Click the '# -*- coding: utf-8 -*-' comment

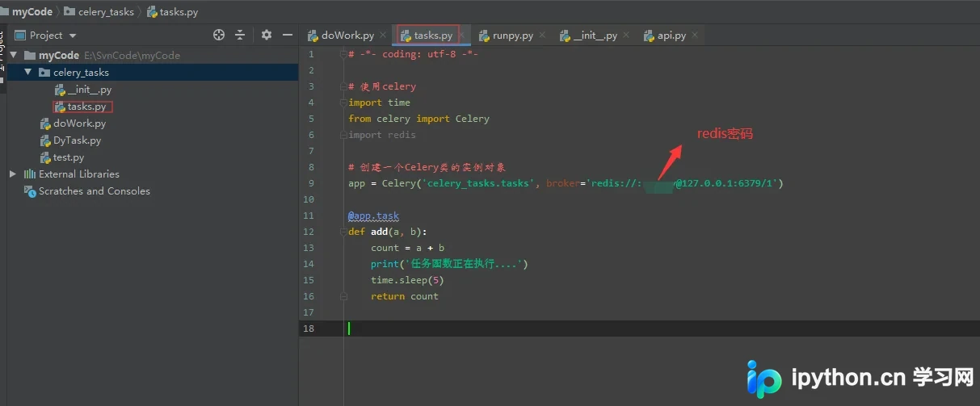[x=414, y=54]
